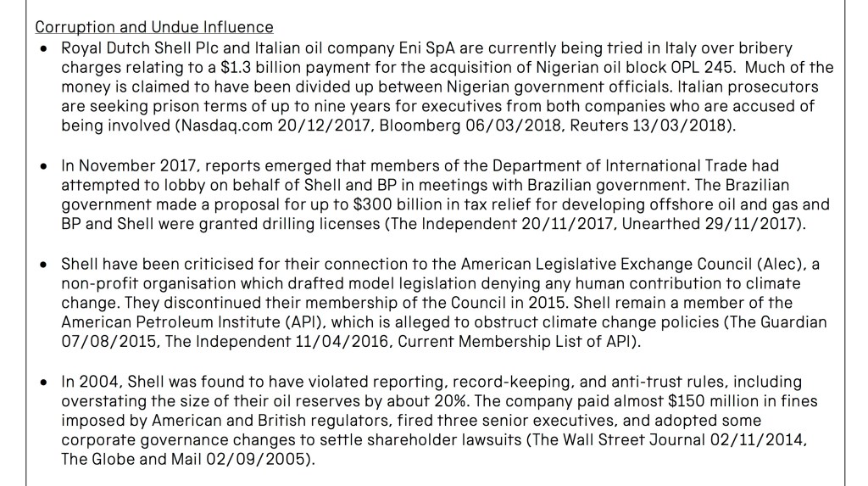
Task: Click the bullet before 'In November 2017'
Action: point(43,166)
